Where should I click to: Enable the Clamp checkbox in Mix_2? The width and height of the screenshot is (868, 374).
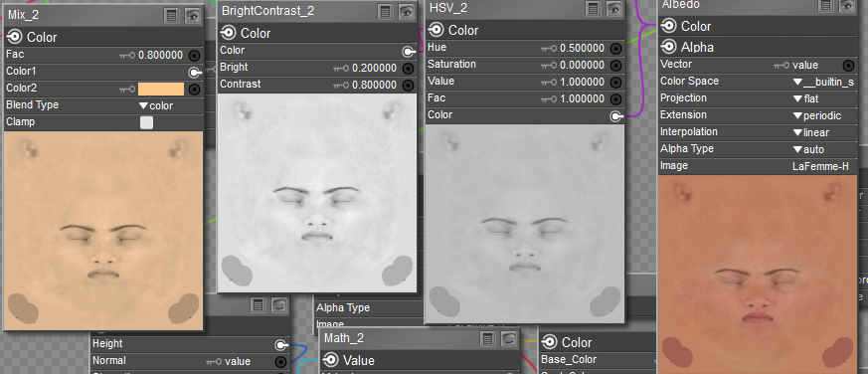pos(147,123)
